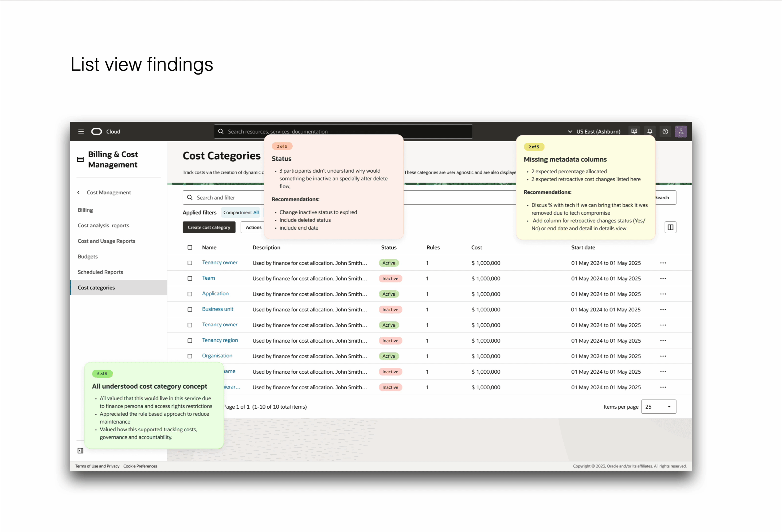Image resolution: width=782 pixels, height=532 pixels.
Task: Sort by the Cost column header
Action: (476, 248)
